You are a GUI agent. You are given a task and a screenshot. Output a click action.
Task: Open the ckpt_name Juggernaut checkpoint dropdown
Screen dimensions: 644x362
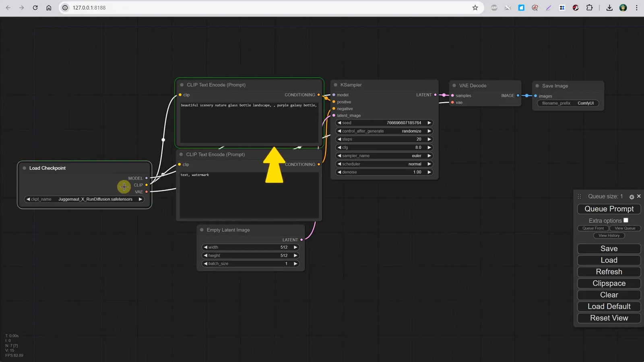coord(85,199)
